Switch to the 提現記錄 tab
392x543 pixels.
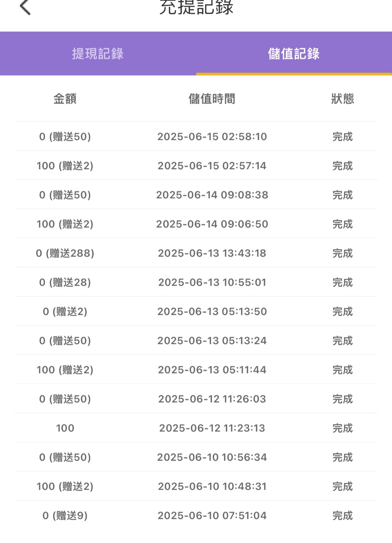coord(98,53)
